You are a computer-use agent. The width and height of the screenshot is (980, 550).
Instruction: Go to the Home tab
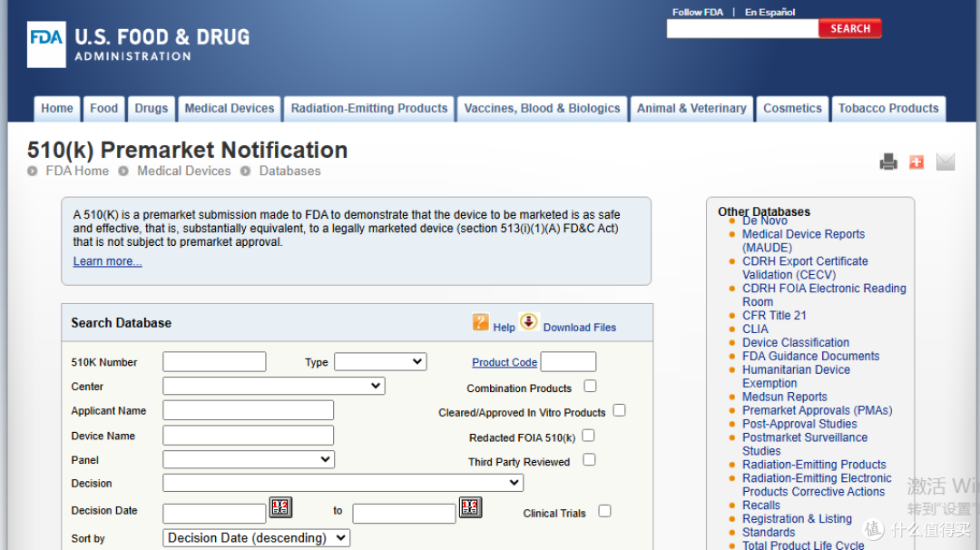[x=57, y=109]
